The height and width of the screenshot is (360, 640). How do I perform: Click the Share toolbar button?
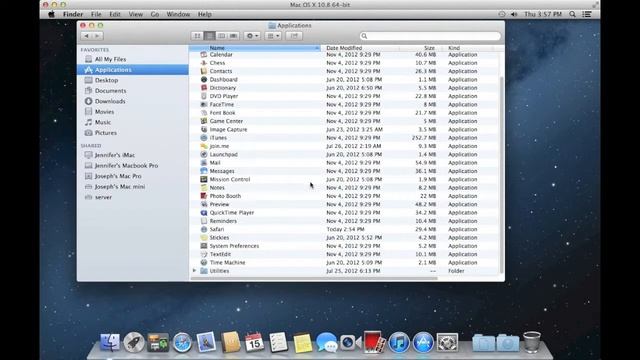294,36
